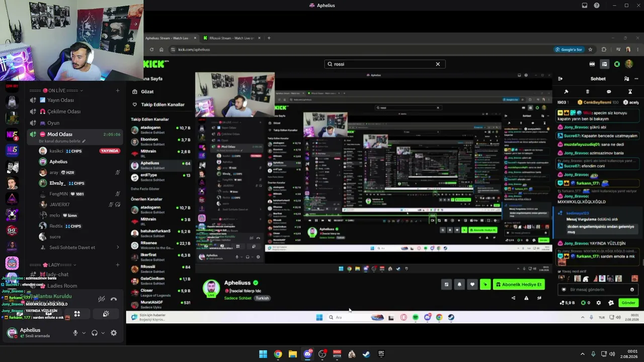The height and width of the screenshot is (362, 644).
Task: Mute the Discord microphone
Action: click(75, 333)
